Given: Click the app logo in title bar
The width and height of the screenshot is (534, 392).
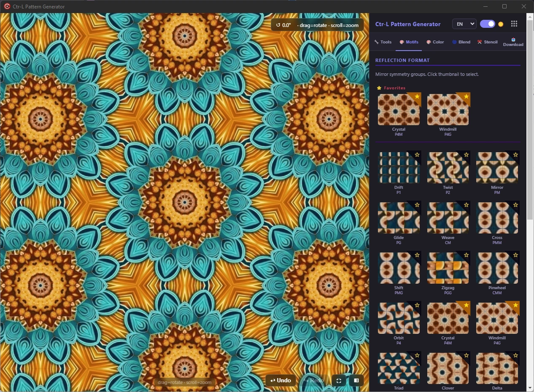Looking at the screenshot, I should (x=7, y=6).
